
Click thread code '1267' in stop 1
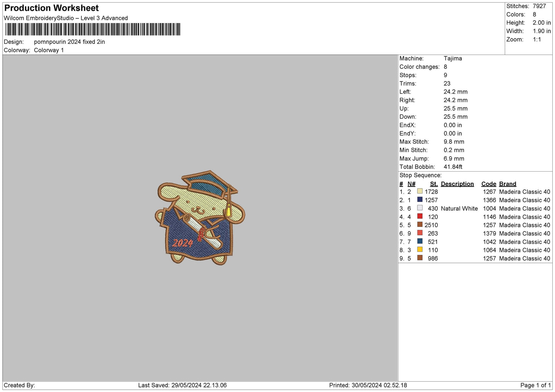coord(490,192)
